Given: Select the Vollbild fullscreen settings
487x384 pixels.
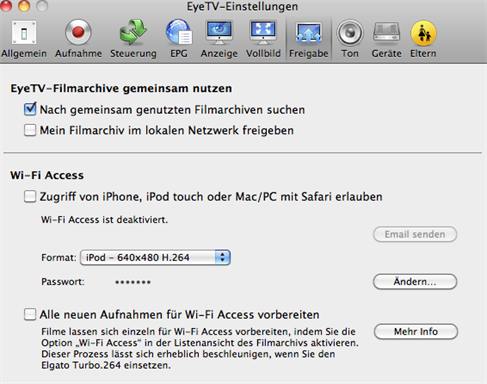Looking at the screenshot, I should [263, 39].
